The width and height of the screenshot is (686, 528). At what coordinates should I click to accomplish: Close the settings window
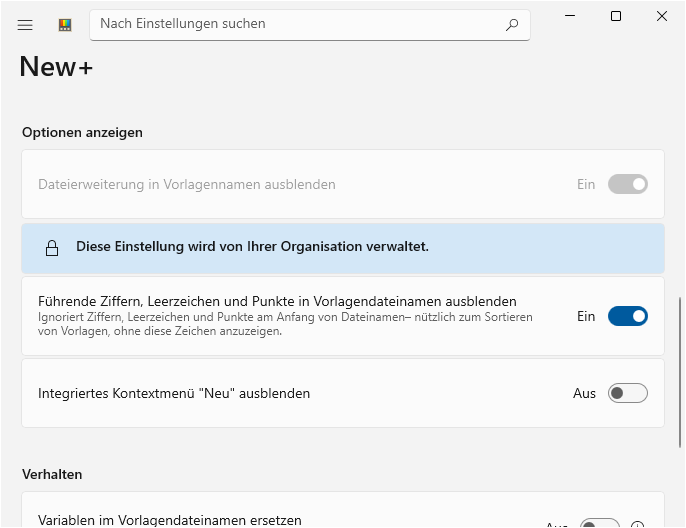(x=662, y=16)
